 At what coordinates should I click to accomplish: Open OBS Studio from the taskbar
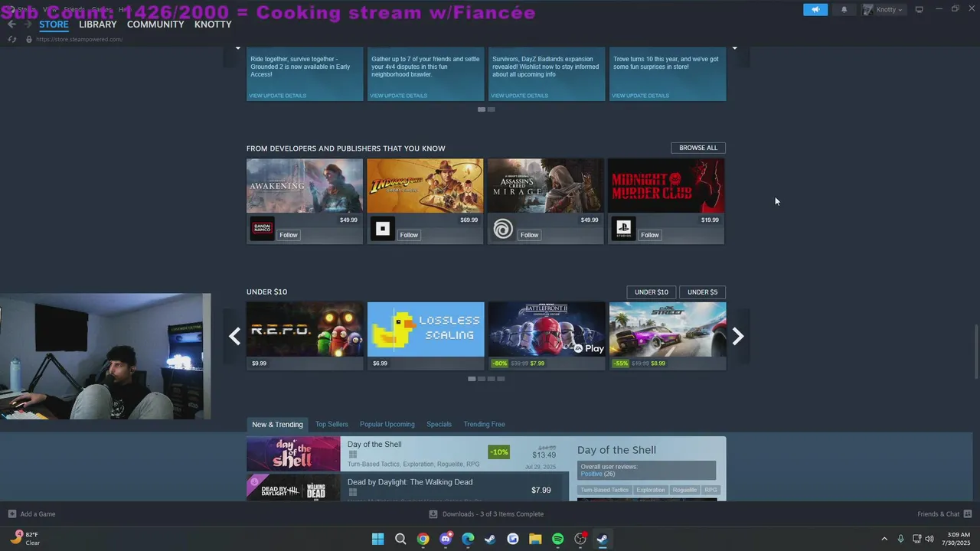[580, 539]
